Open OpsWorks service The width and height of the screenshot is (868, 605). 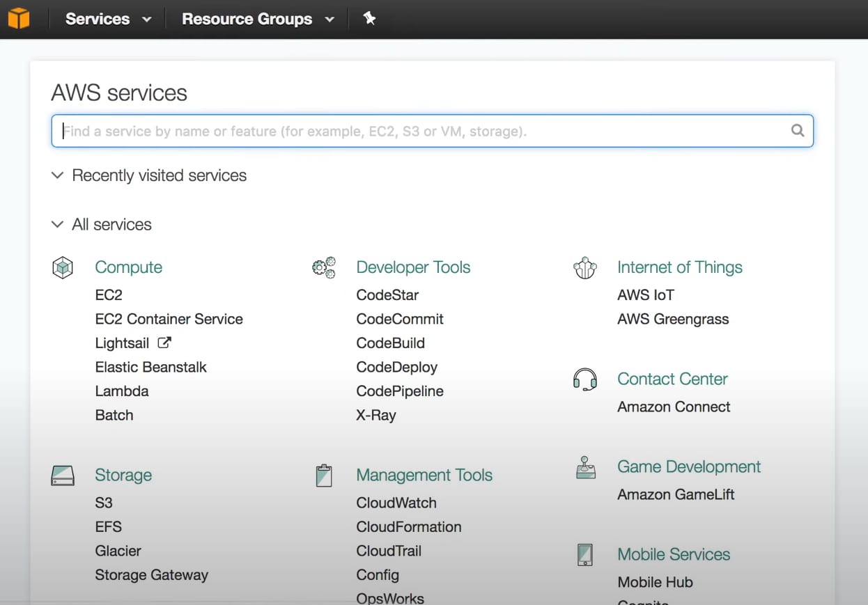click(x=390, y=598)
